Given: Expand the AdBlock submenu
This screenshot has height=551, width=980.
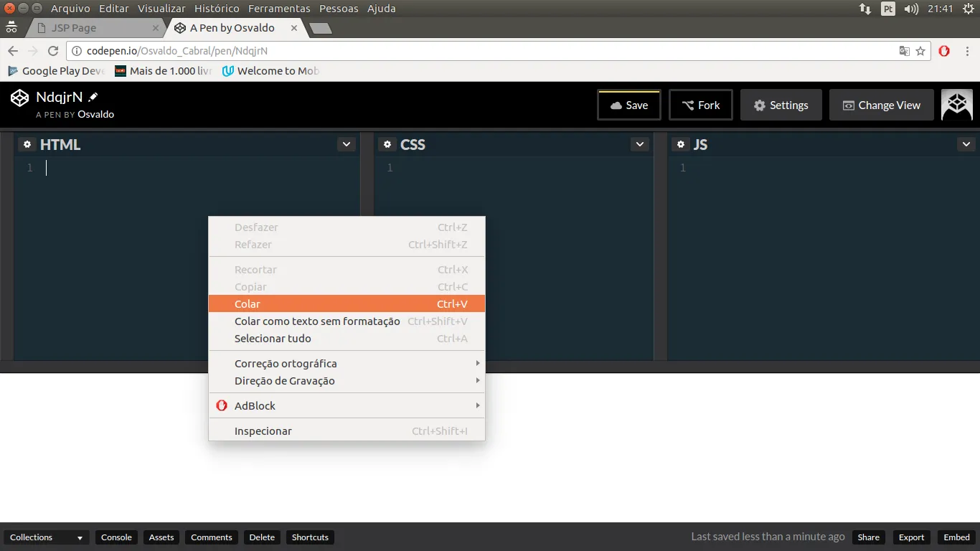Looking at the screenshot, I should point(347,406).
